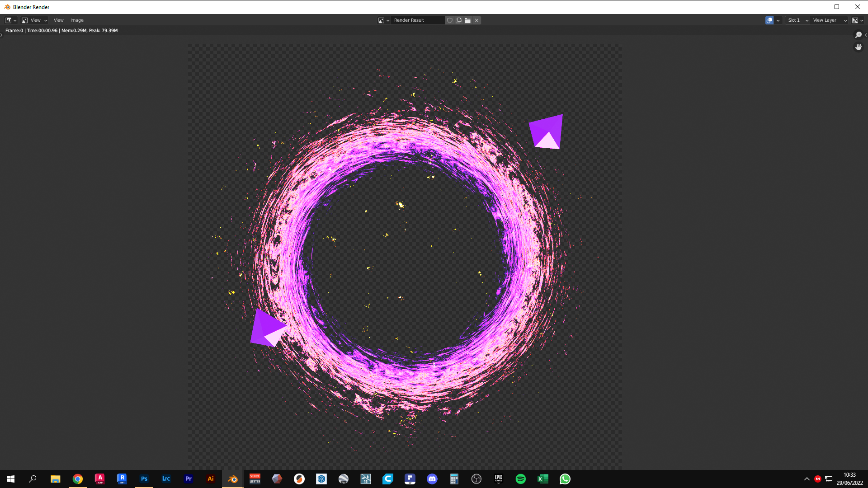Screen dimensions: 868x488
Task: Toggle the show gizmo button
Action: coord(769,20)
